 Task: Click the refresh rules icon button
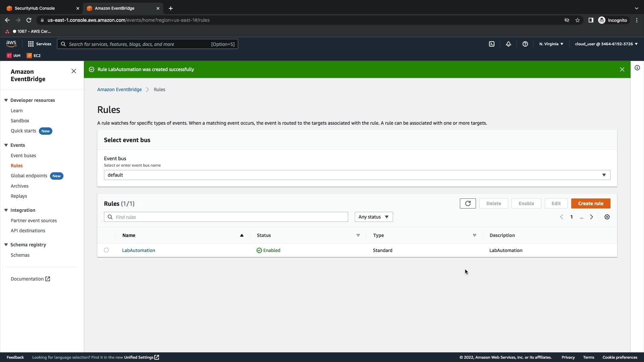coord(468,203)
